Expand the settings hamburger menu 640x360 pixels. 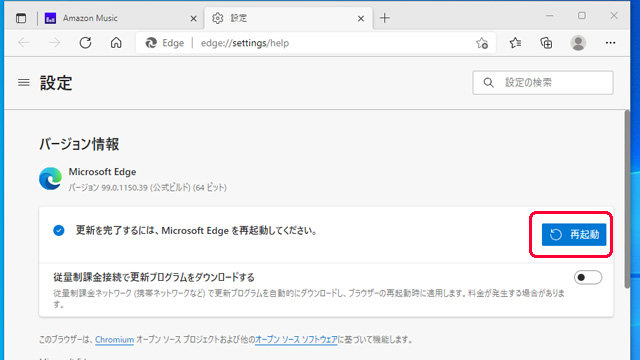(x=24, y=83)
